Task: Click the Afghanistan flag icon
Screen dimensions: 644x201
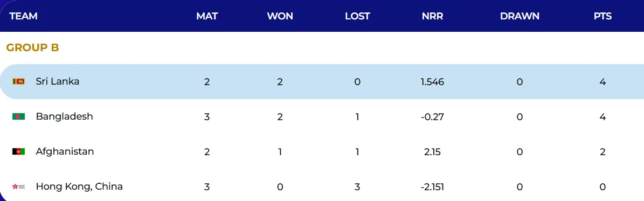Action: (18, 151)
